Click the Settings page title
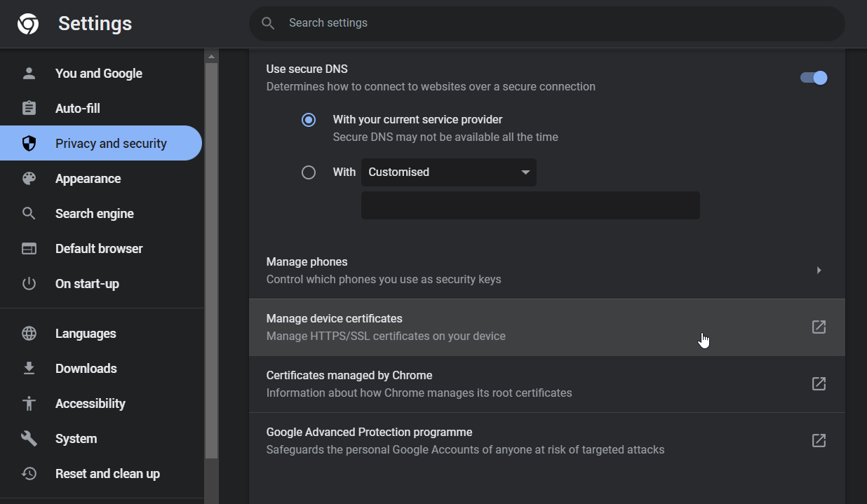 (x=95, y=23)
